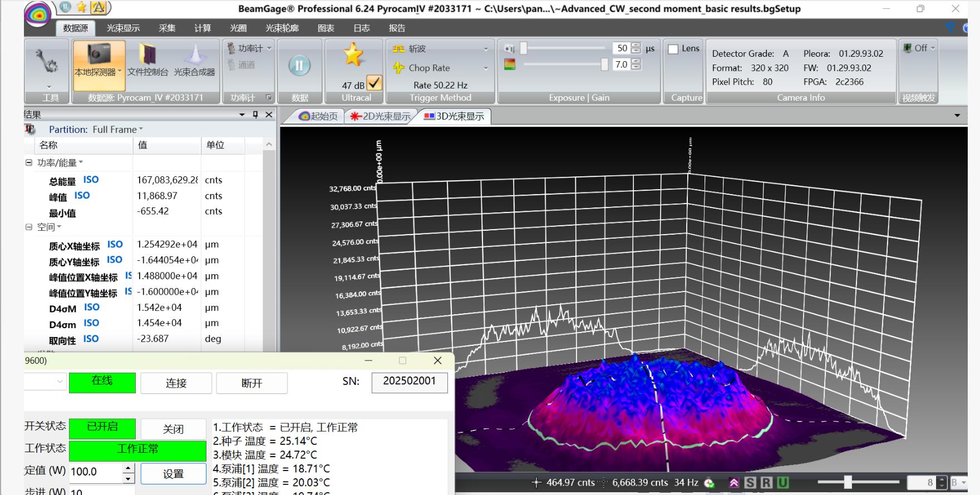Click the exposure slider handle
The image size is (980, 495).
523,49
